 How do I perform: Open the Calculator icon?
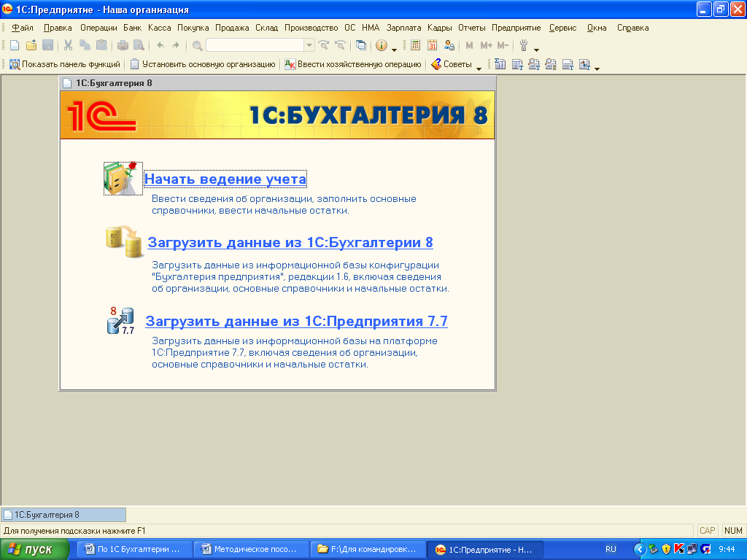415,45
